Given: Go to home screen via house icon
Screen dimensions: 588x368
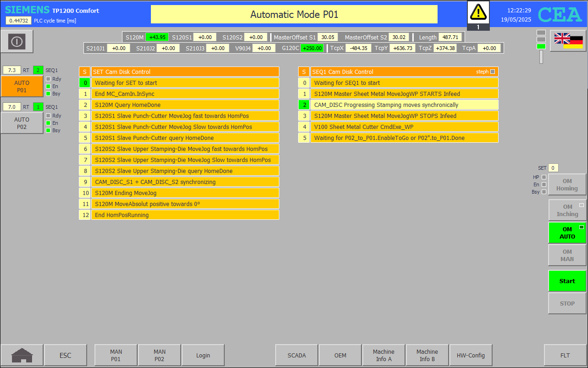Looking at the screenshot, I should click(22, 355).
